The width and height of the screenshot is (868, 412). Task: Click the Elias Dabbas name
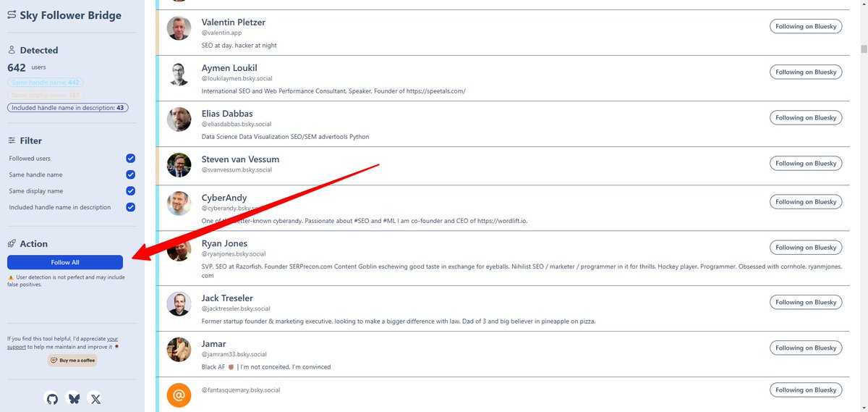pyautogui.click(x=227, y=114)
